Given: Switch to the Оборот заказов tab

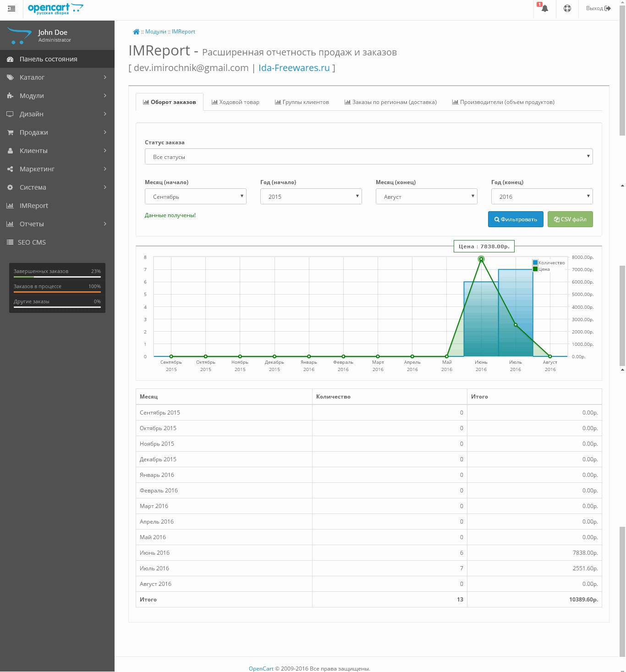Looking at the screenshot, I should tap(170, 102).
